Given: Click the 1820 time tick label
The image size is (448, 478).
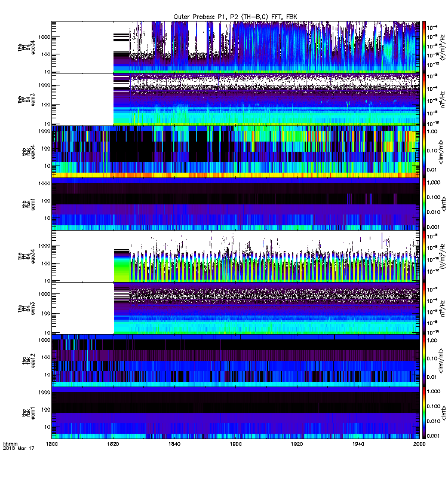Looking at the screenshot, I should pos(113,444).
